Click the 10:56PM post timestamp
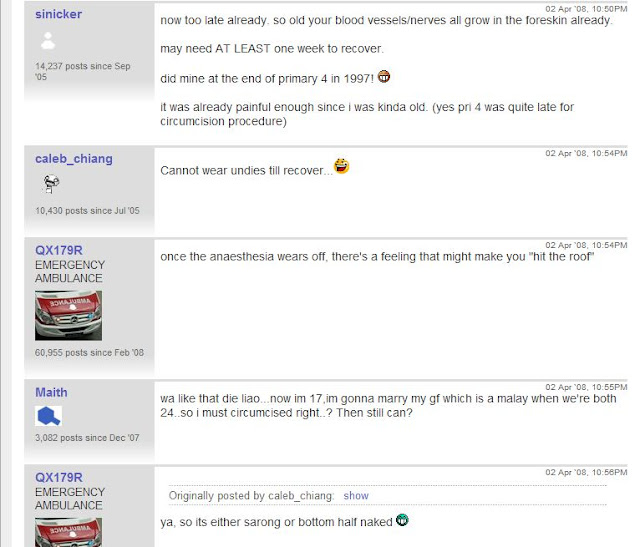 pos(586,472)
